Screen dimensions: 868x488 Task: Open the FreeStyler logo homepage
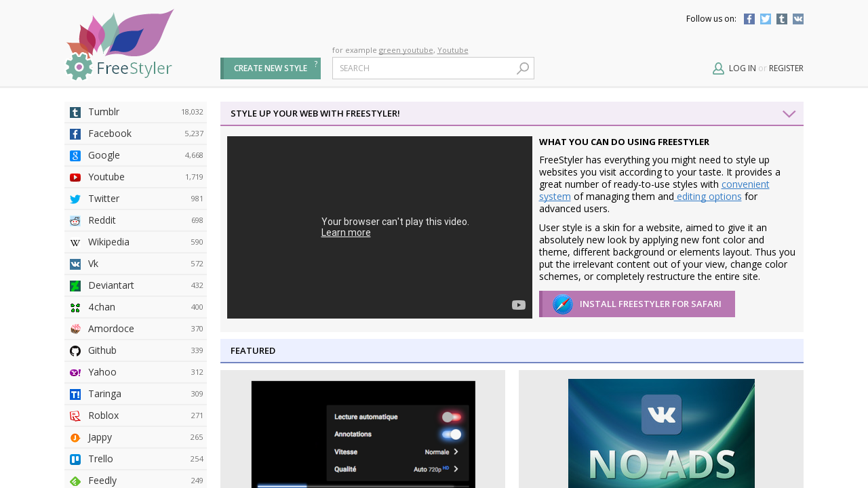point(120,45)
